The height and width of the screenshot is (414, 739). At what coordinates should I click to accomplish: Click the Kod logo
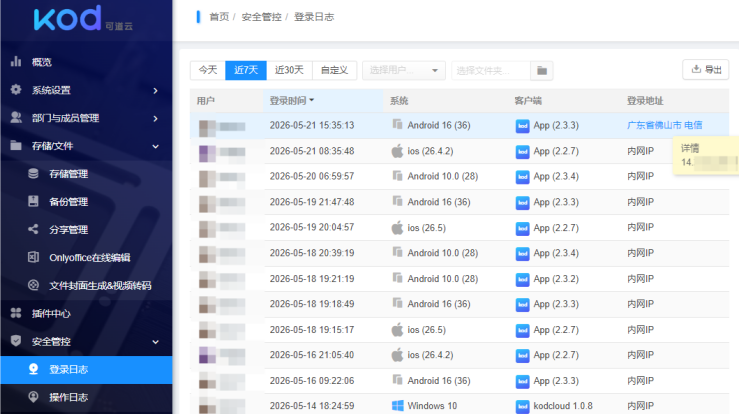click(x=83, y=19)
